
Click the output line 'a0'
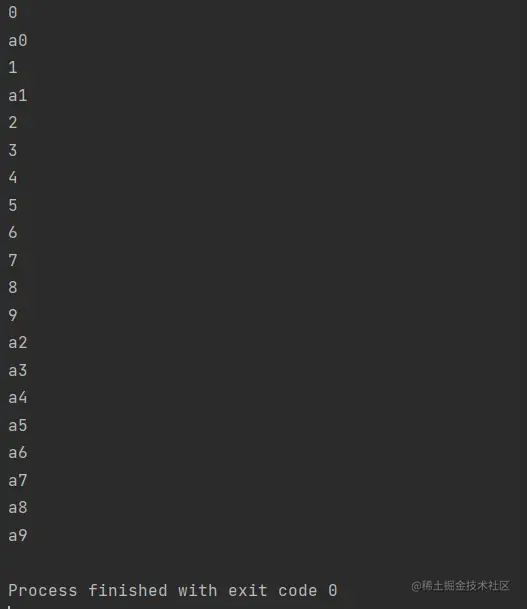click(x=18, y=40)
